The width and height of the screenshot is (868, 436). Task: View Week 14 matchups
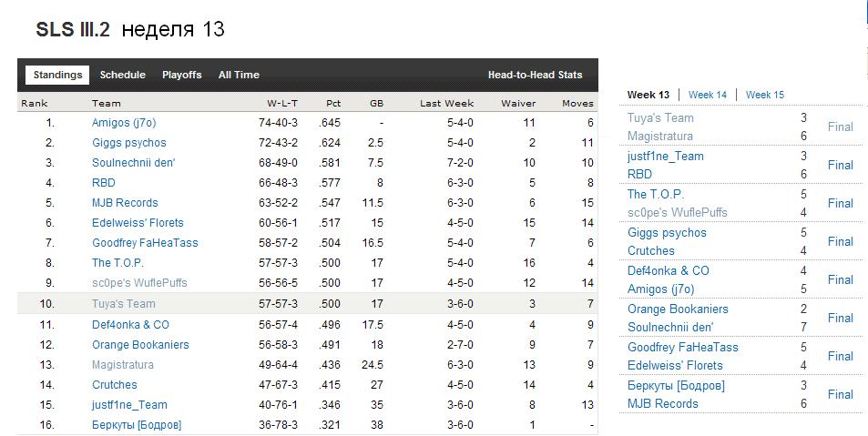pyautogui.click(x=708, y=95)
